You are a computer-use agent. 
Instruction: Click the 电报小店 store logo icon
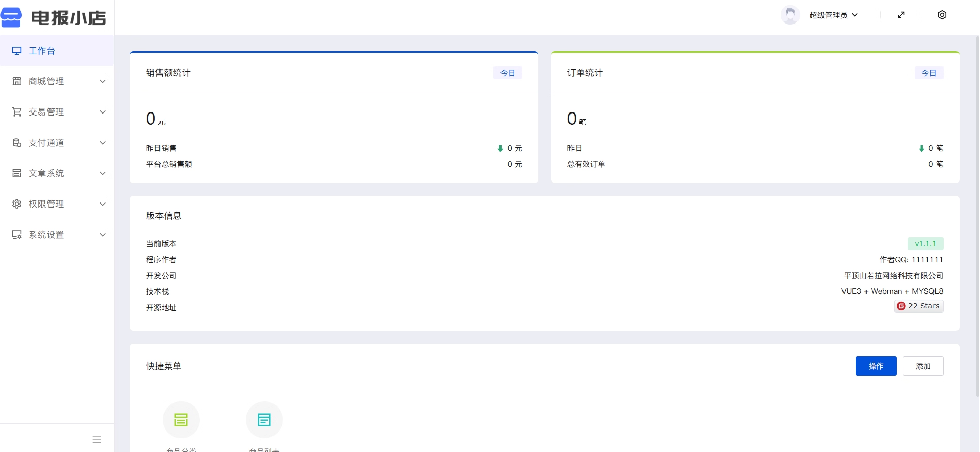pyautogui.click(x=11, y=17)
